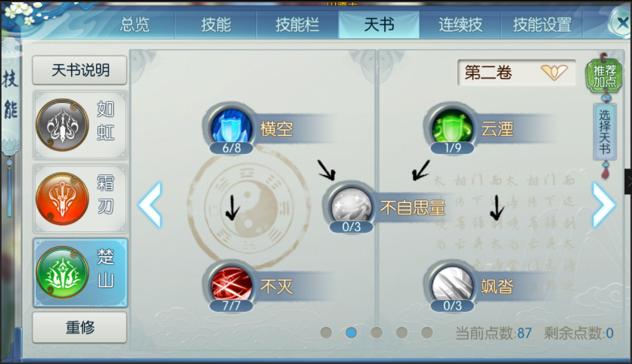The width and height of the screenshot is (632, 364).
Task: Select the first page indicator dot
Action: click(x=326, y=332)
